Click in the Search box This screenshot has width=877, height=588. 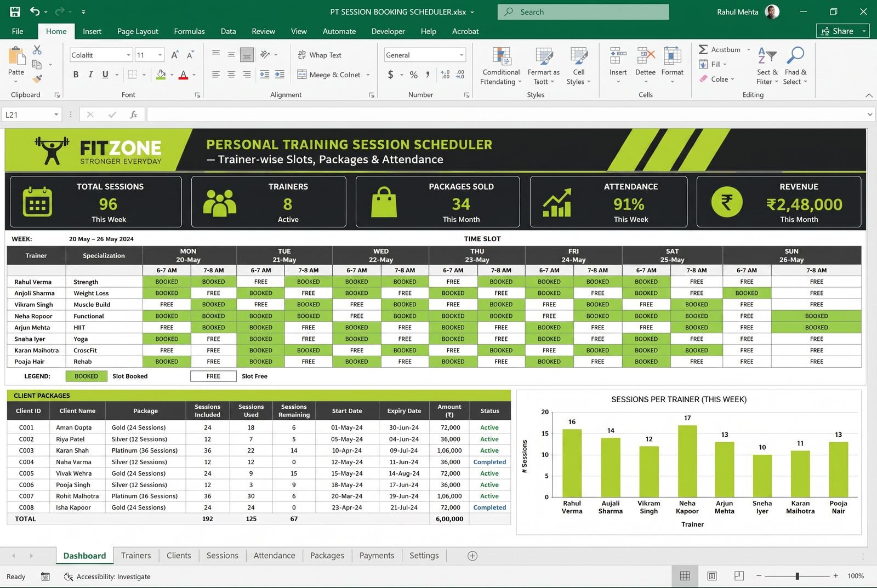pos(583,12)
